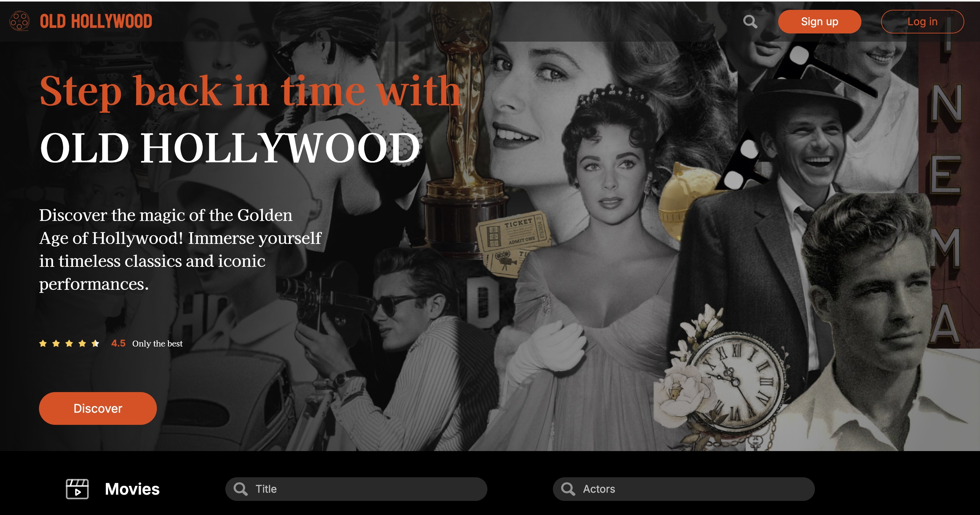Click the magnifier inside the Title field
This screenshot has width=980, height=515.
coord(241,489)
